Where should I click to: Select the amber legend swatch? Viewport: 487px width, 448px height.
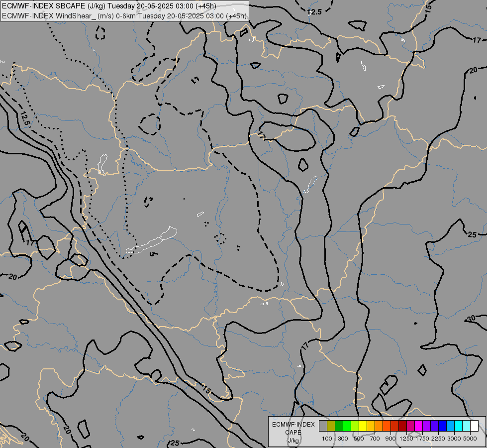click(371, 426)
